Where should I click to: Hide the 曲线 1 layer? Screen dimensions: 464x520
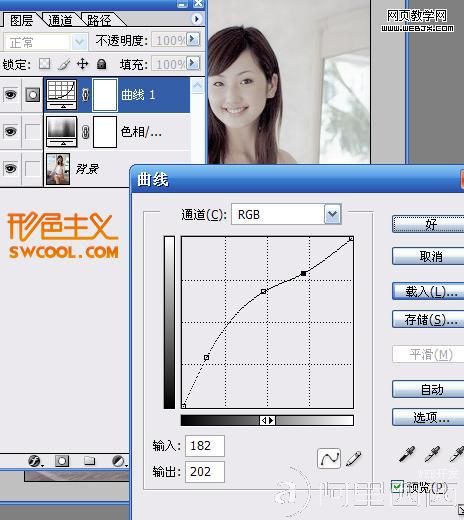click(10, 95)
